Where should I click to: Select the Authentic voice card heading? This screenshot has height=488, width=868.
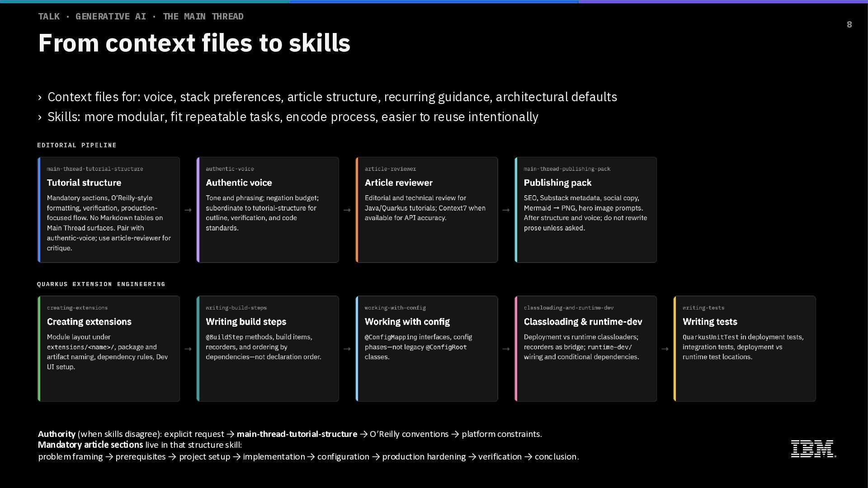[239, 183]
